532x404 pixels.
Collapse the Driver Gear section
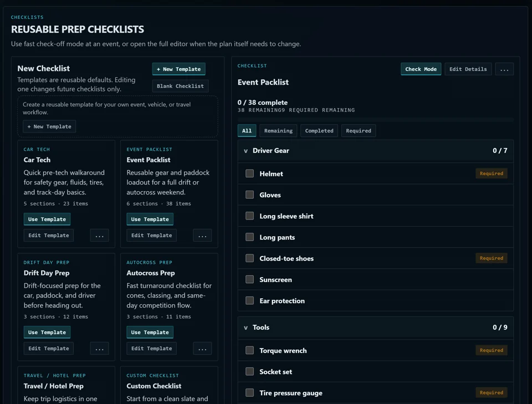(245, 151)
